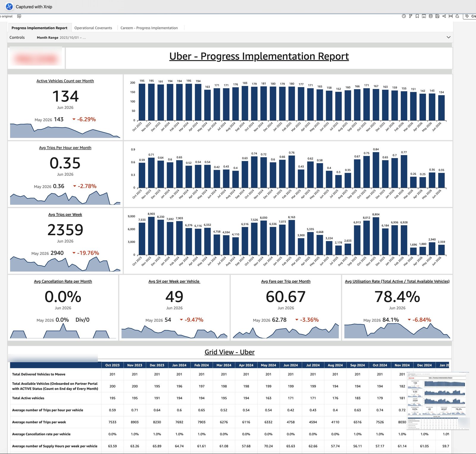Viewport: 476px width, 454px height.
Task: Click the 70.24 supply hours cell
Action: pyautogui.click(x=269, y=446)
